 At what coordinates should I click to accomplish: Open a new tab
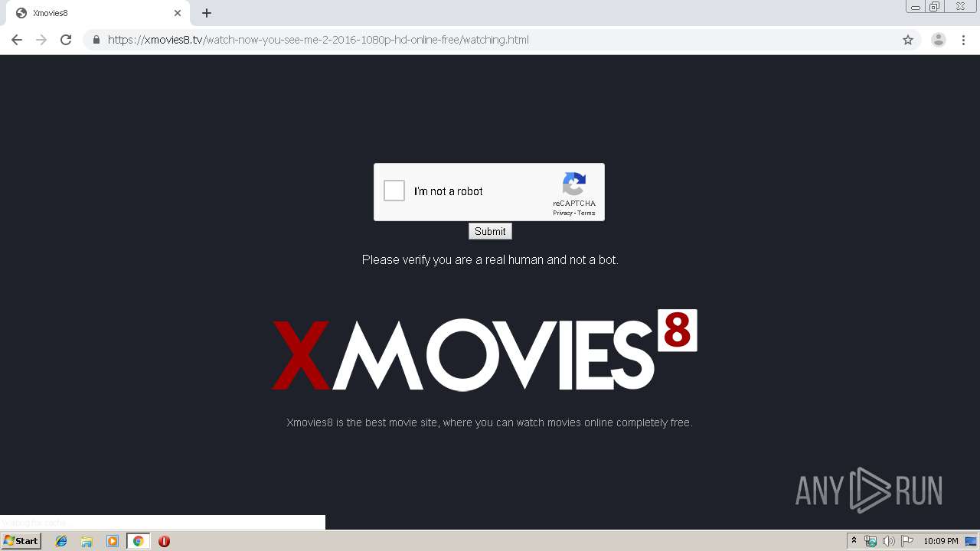point(207,13)
